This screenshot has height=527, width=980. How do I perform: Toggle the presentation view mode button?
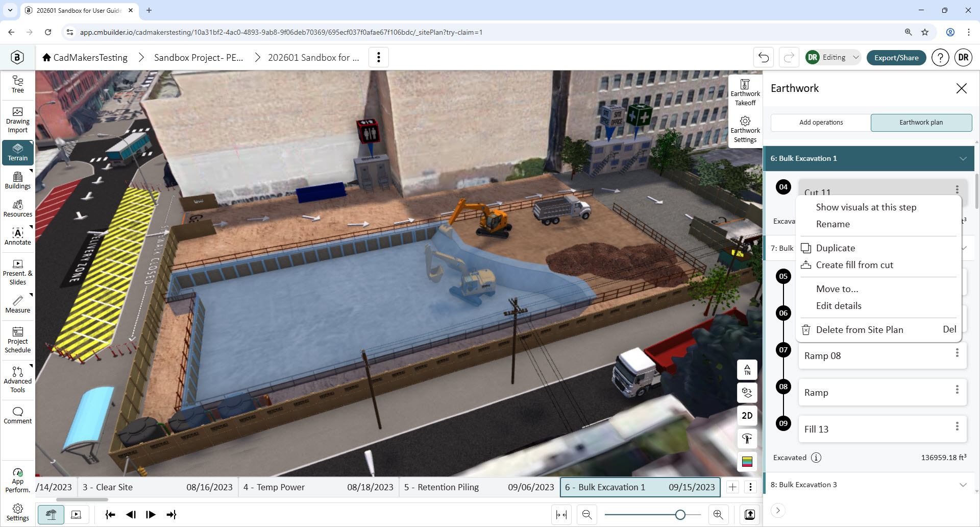[76, 515]
